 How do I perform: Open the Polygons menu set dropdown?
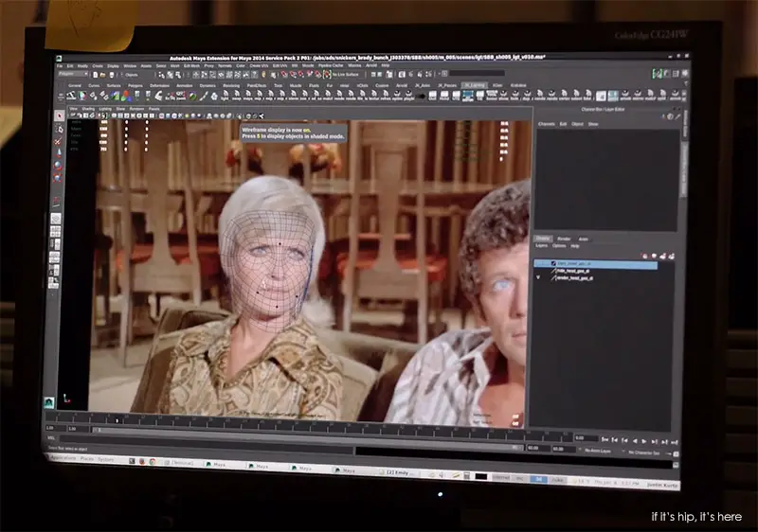point(73,74)
